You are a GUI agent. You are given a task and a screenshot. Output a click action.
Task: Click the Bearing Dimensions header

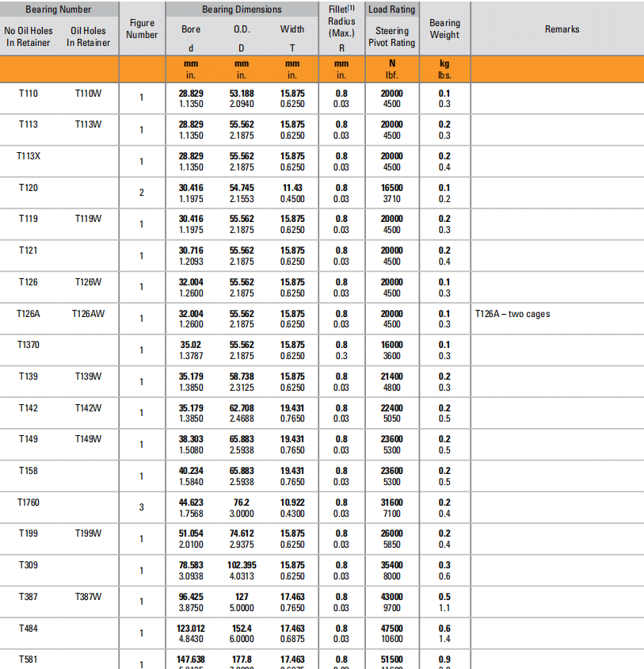pos(242,10)
